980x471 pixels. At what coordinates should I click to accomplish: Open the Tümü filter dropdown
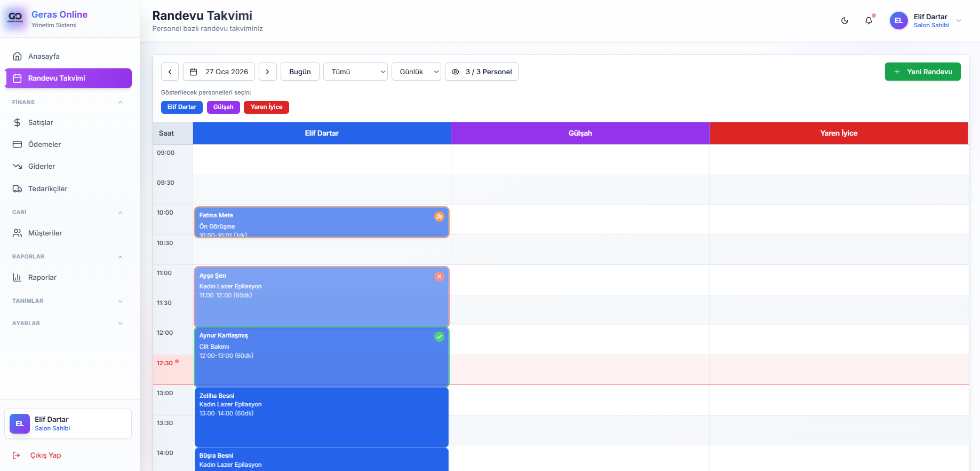click(x=355, y=72)
